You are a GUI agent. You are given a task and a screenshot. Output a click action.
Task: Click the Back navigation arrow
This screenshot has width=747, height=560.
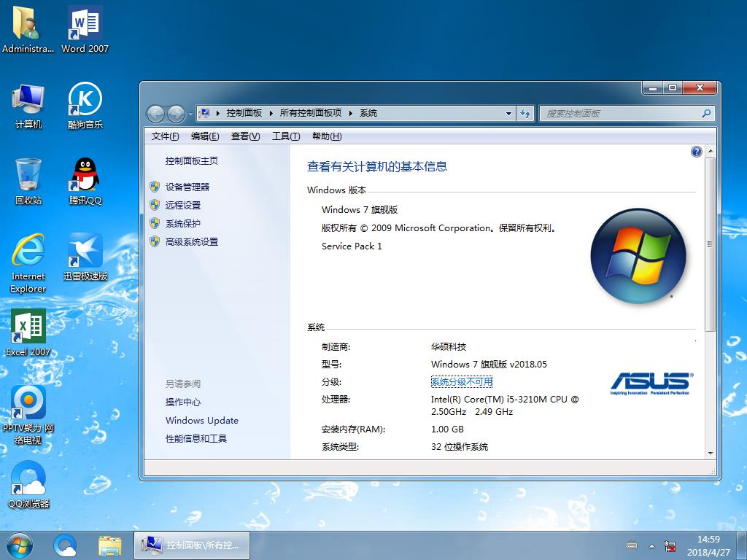point(155,114)
